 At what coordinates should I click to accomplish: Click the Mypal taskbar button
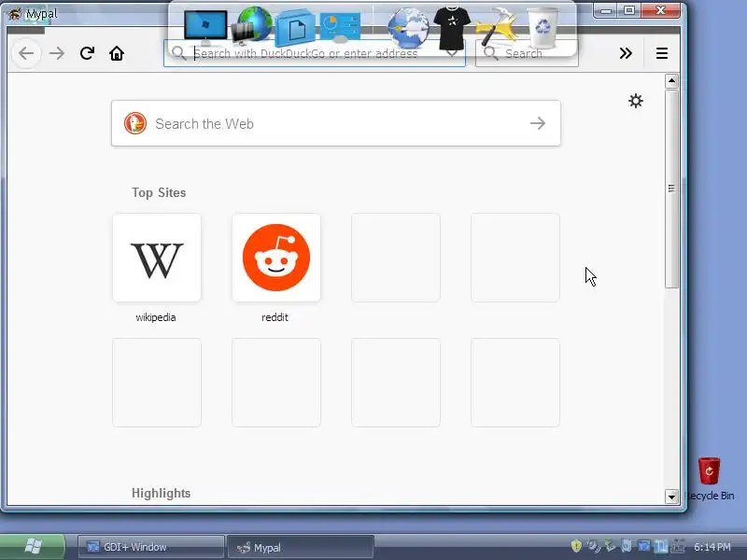301,548
